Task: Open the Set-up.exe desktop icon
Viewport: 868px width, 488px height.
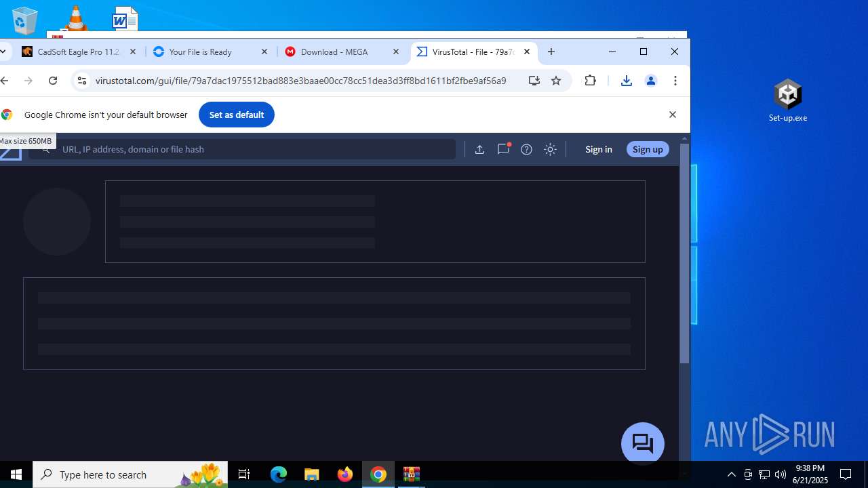Action: point(788,100)
